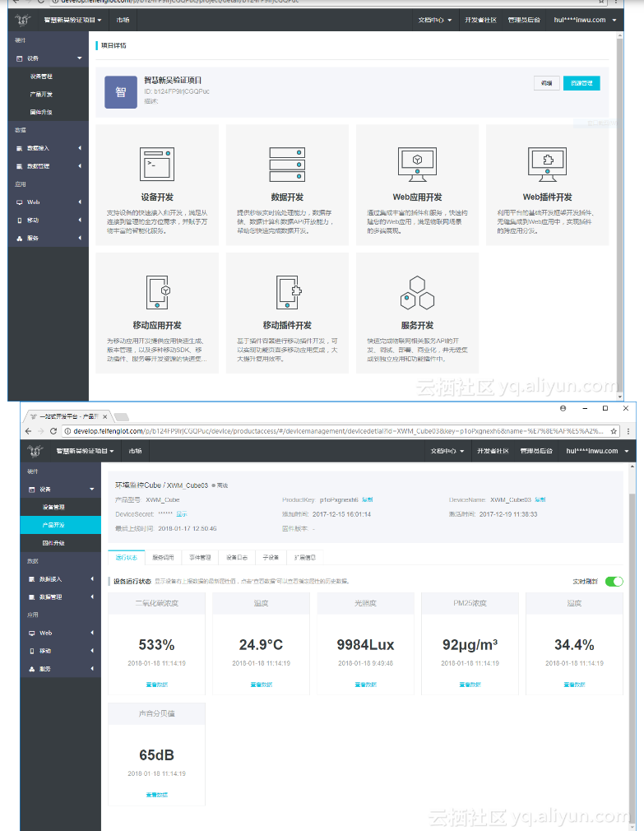Open 市场 in the upper window navbar

[x=123, y=20]
